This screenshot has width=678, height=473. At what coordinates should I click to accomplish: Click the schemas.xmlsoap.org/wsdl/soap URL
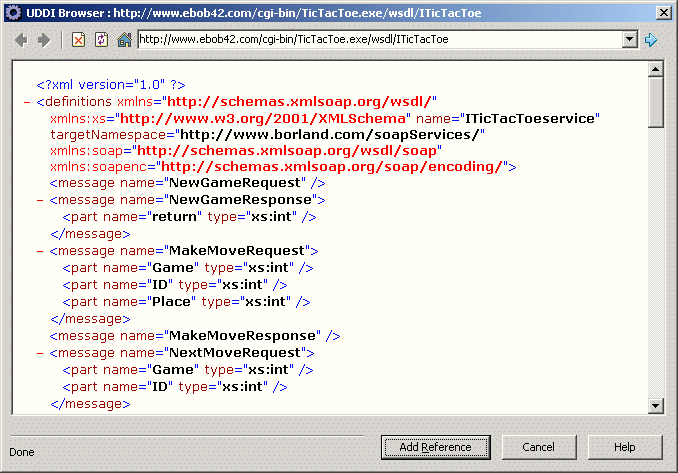(287, 151)
